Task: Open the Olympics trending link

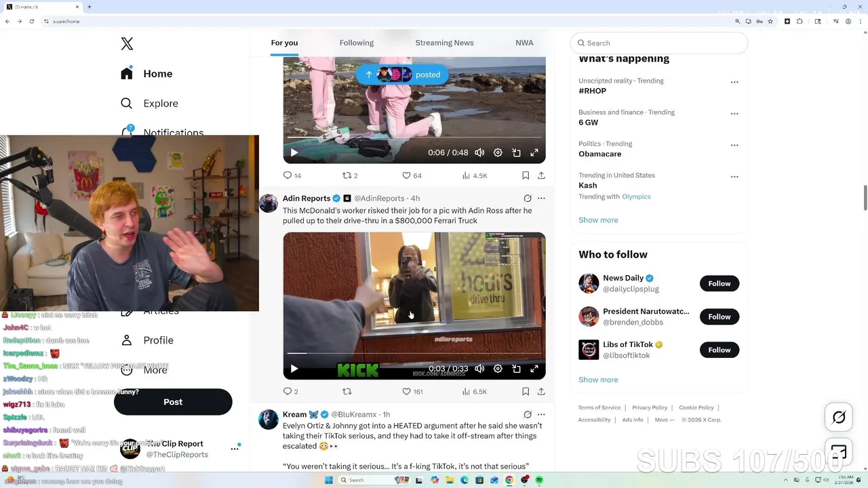Action: [636, 197]
